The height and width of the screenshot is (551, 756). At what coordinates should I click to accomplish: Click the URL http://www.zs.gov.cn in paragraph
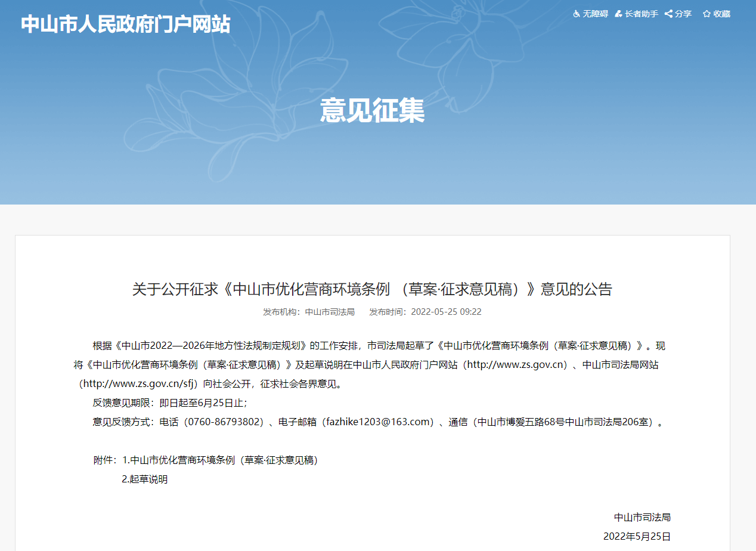[515, 365]
